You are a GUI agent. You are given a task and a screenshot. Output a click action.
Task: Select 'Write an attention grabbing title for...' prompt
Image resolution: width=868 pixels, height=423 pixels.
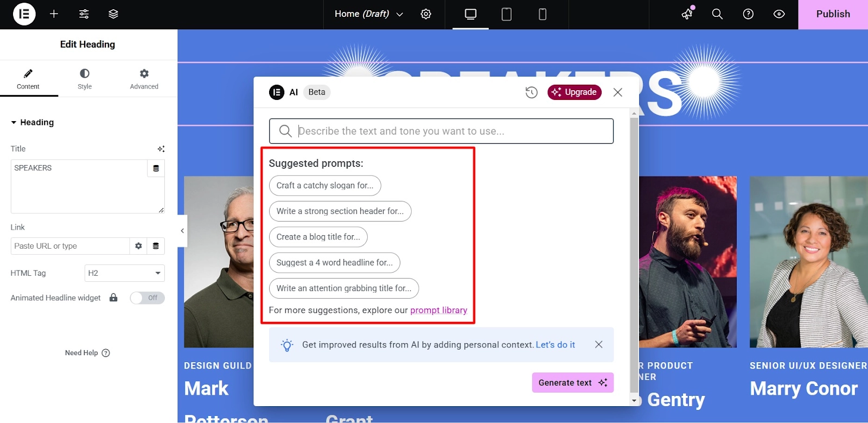pyautogui.click(x=344, y=288)
